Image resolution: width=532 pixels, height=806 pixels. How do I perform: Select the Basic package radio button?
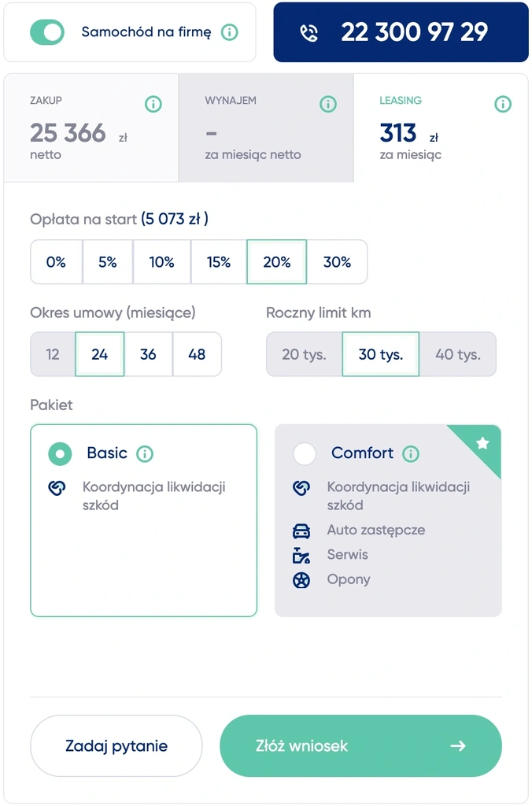click(x=60, y=454)
